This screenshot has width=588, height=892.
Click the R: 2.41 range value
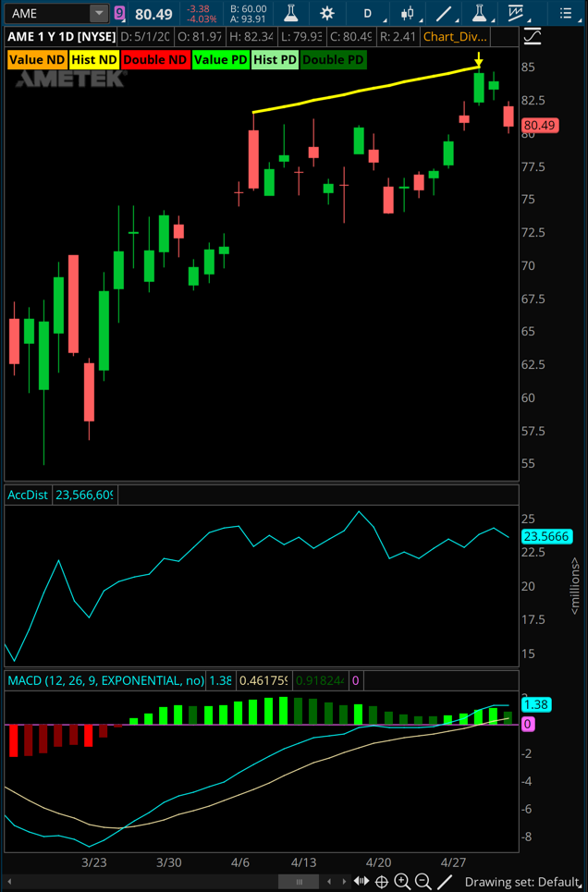(398, 37)
